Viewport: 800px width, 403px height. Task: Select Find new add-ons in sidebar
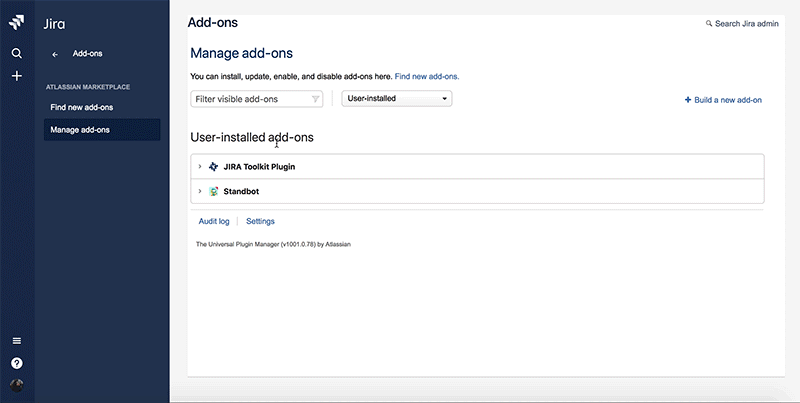coord(82,107)
